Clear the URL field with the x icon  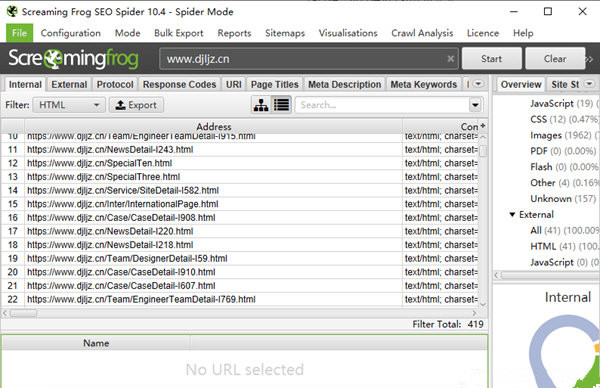tap(451, 59)
